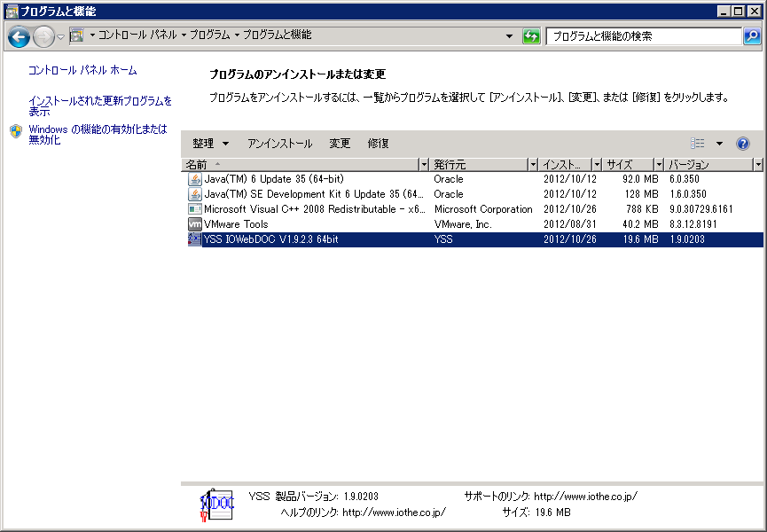Select プログラム in the address breadcrumb
Screen dimensions: 767x532
pyautogui.click(x=210, y=35)
